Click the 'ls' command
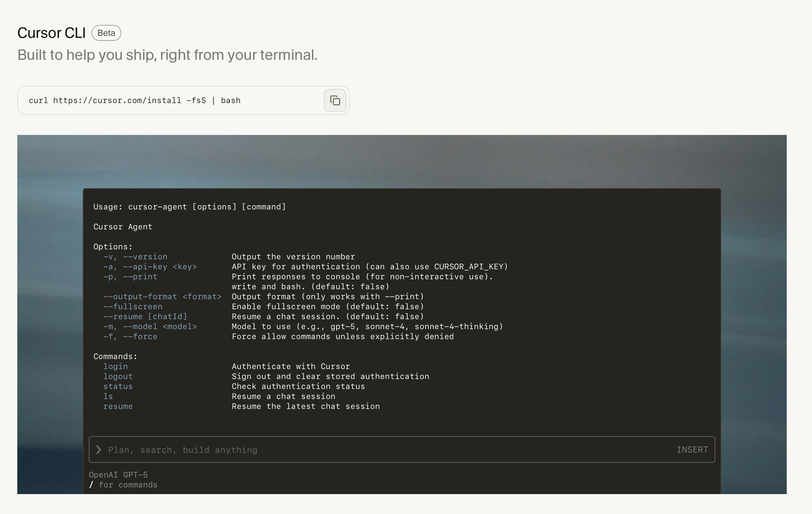 (x=108, y=396)
